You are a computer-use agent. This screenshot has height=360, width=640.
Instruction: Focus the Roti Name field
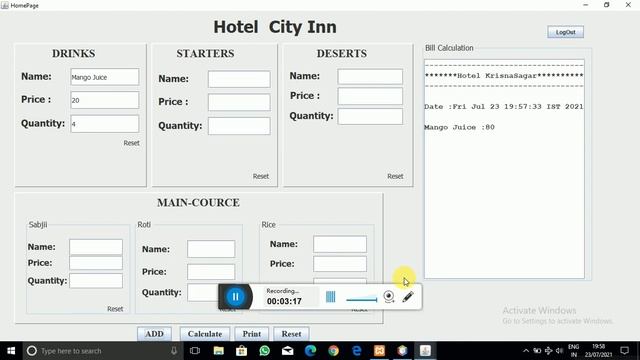pos(211,249)
